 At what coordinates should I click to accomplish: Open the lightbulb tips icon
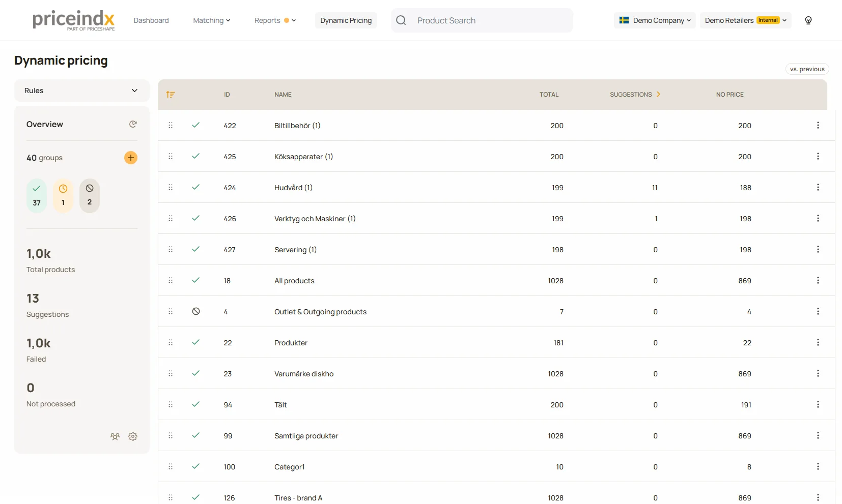tap(808, 20)
